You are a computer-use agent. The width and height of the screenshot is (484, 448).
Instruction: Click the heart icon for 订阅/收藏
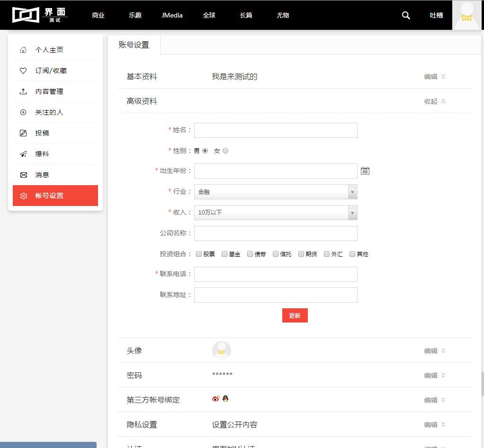click(23, 71)
